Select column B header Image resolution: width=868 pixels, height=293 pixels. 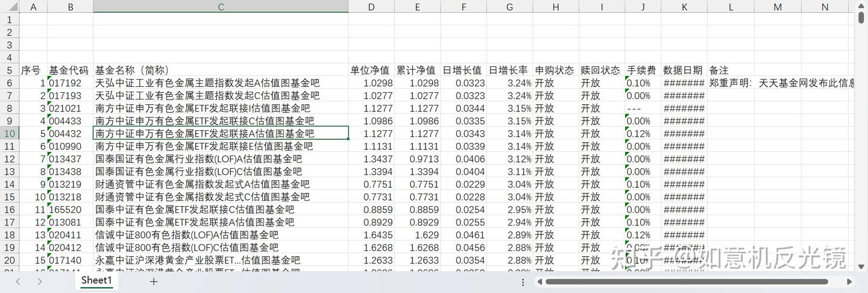[x=71, y=7]
